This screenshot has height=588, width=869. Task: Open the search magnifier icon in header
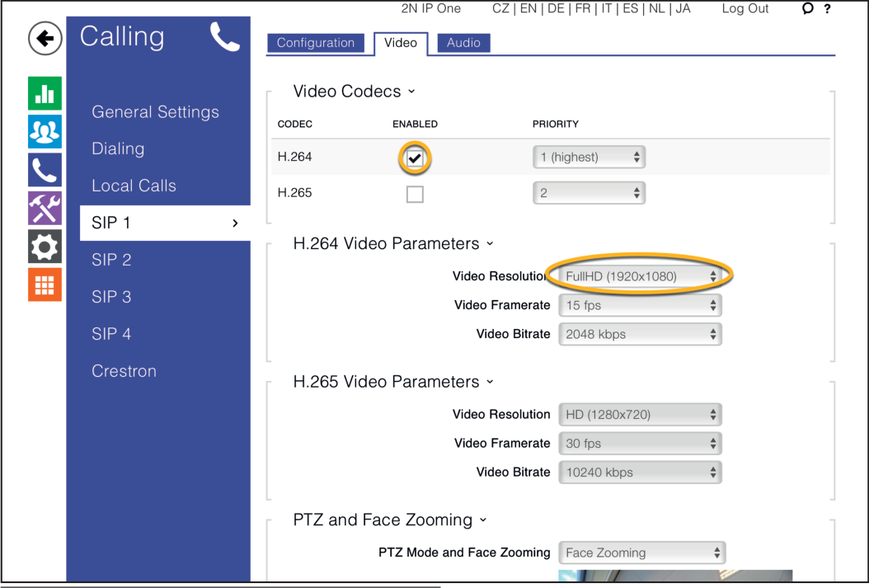pos(806,9)
